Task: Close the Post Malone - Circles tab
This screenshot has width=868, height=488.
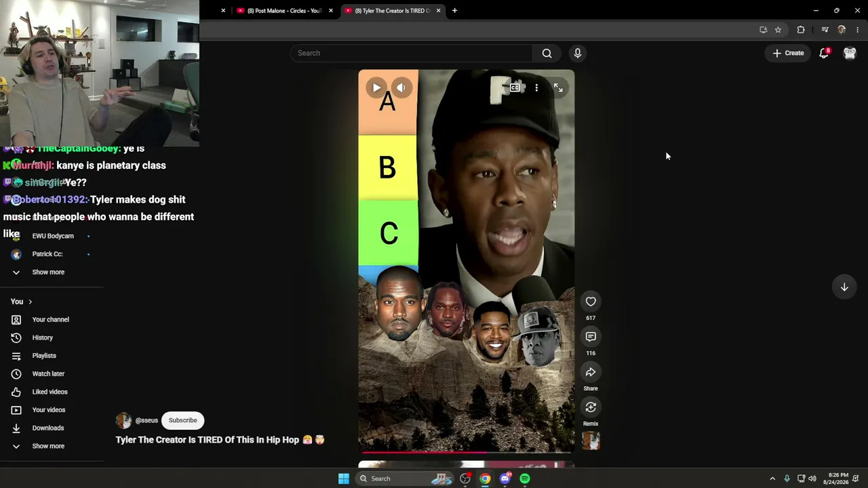Action: click(x=330, y=11)
